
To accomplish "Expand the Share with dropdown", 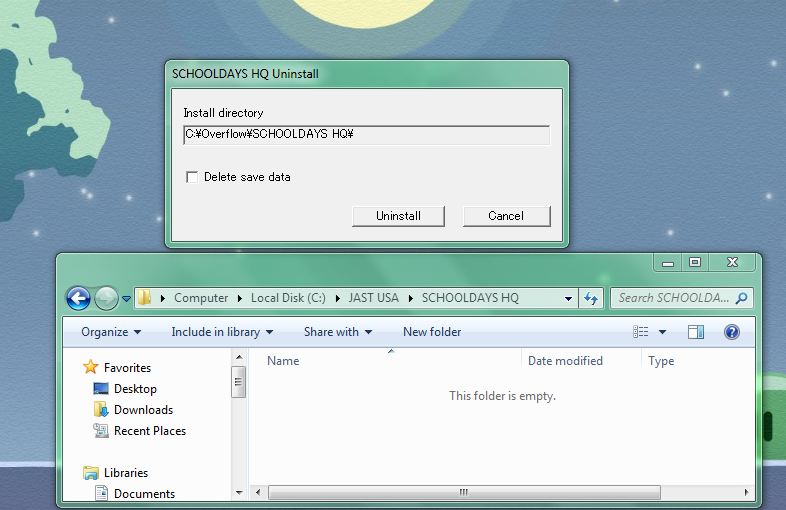I will (337, 332).
